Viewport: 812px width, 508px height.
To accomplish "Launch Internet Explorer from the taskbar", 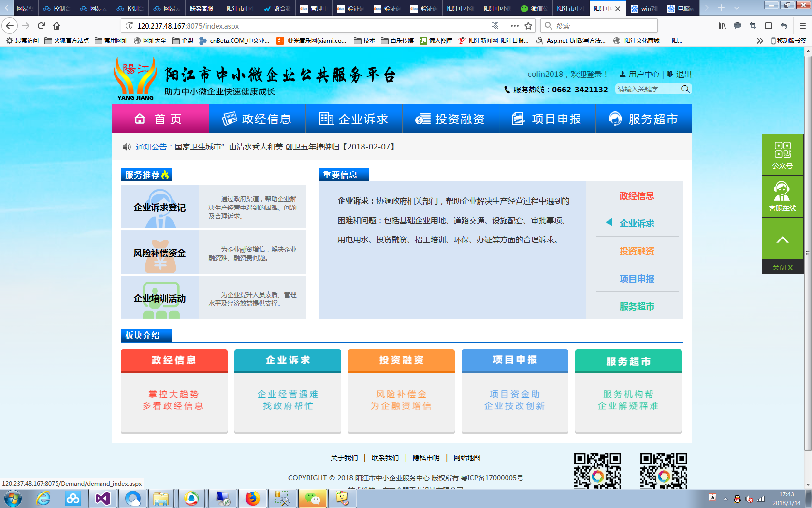I will pyautogui.click(x=43, y=498).
